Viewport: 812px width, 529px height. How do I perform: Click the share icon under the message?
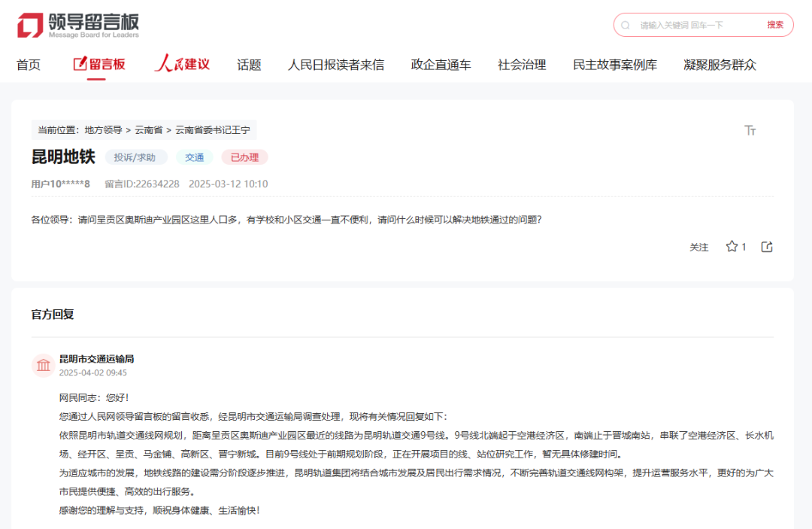(x=766, y=246)
